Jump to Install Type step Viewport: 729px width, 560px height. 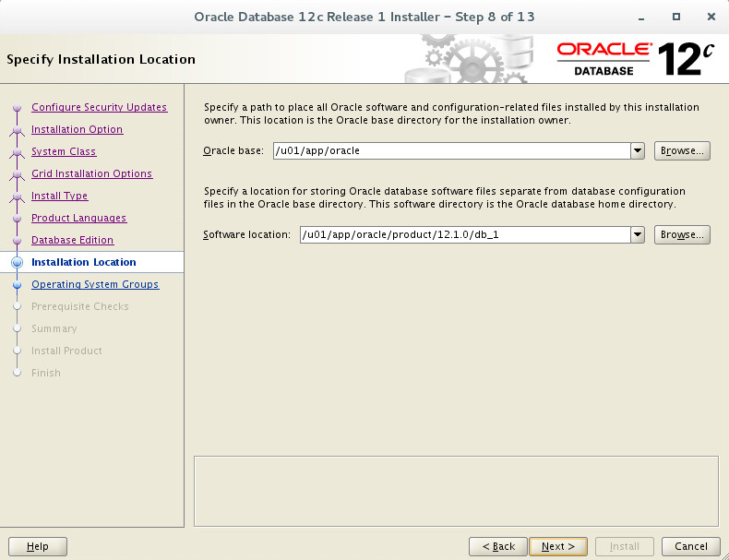[59, 196]
